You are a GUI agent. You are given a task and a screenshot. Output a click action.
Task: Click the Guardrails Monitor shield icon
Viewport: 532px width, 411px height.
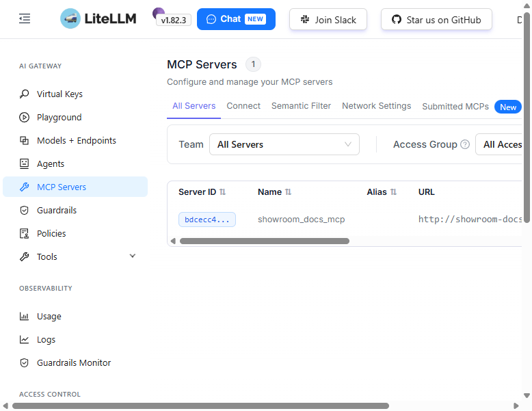point(24,363)
